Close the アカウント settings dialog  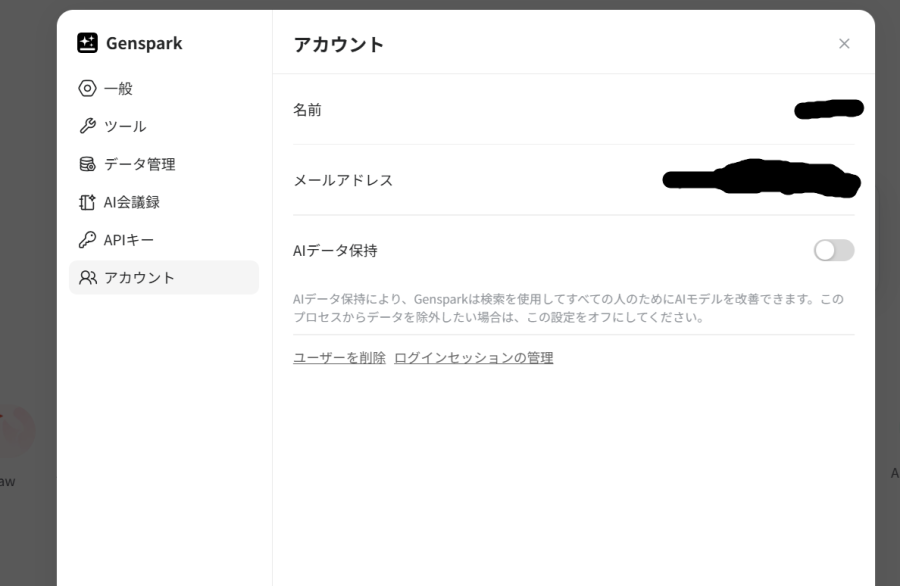(x=845, y=43)
